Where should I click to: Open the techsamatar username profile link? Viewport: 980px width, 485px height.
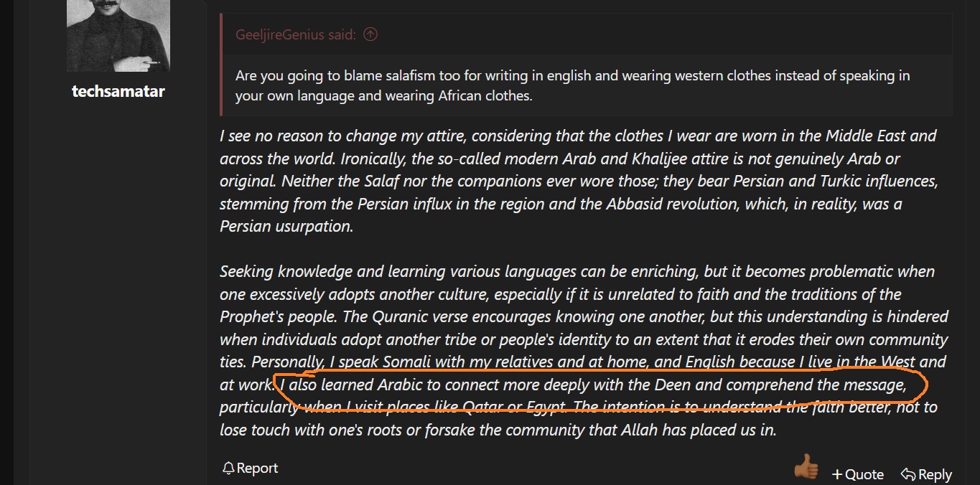118,91
